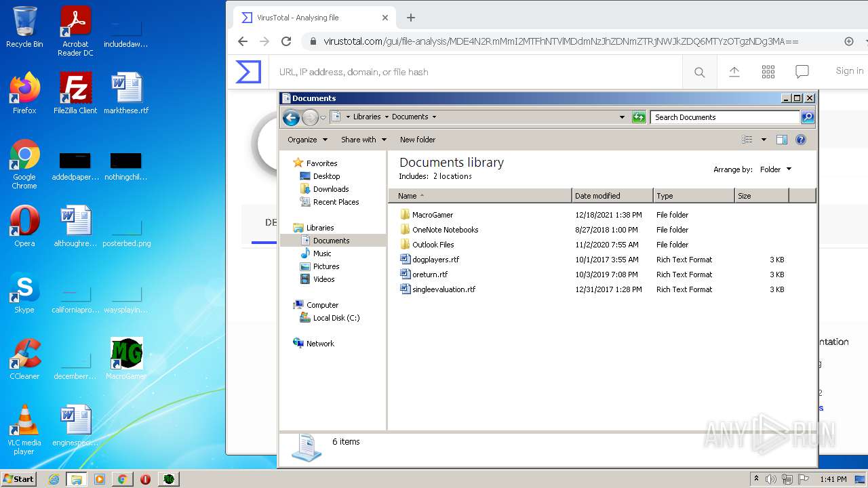Click the 2 locations link
868x488 pixels.
[x=452, y=176]
